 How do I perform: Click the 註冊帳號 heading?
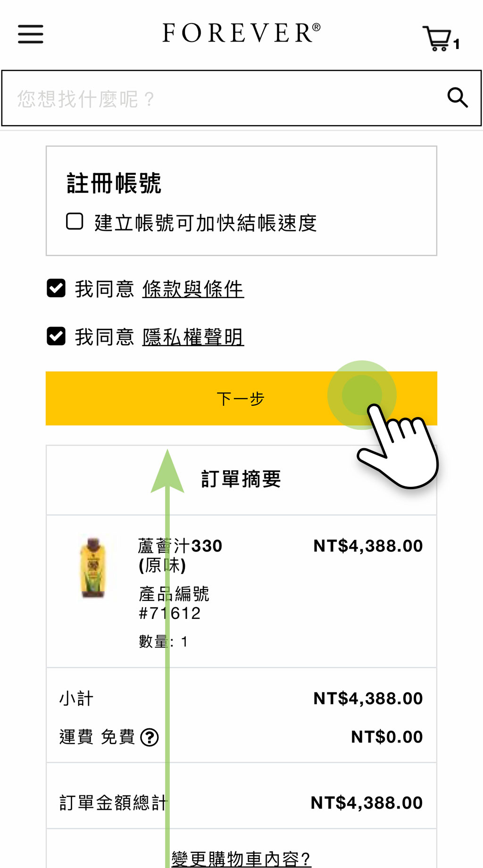point(114,183)
